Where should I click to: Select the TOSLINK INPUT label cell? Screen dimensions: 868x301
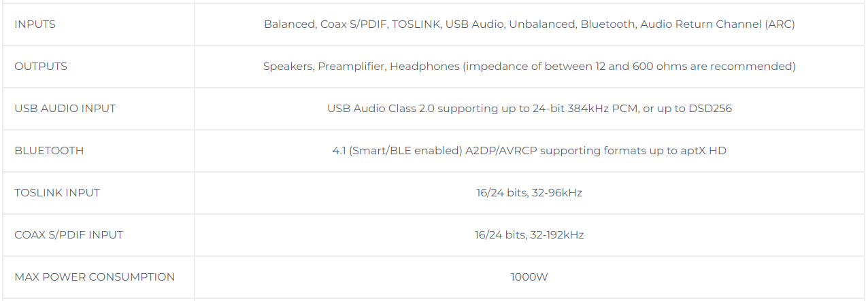[x=57, y=193]
